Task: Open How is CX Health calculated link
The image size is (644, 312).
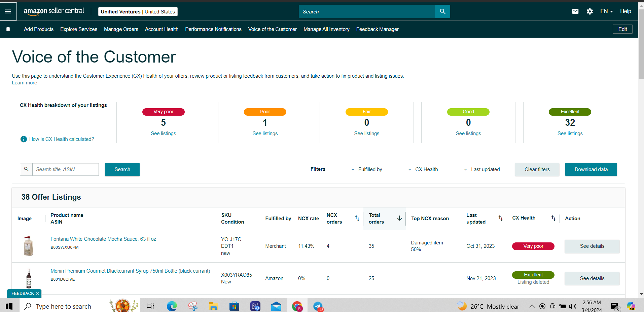Action: click(x=62, y=139)
